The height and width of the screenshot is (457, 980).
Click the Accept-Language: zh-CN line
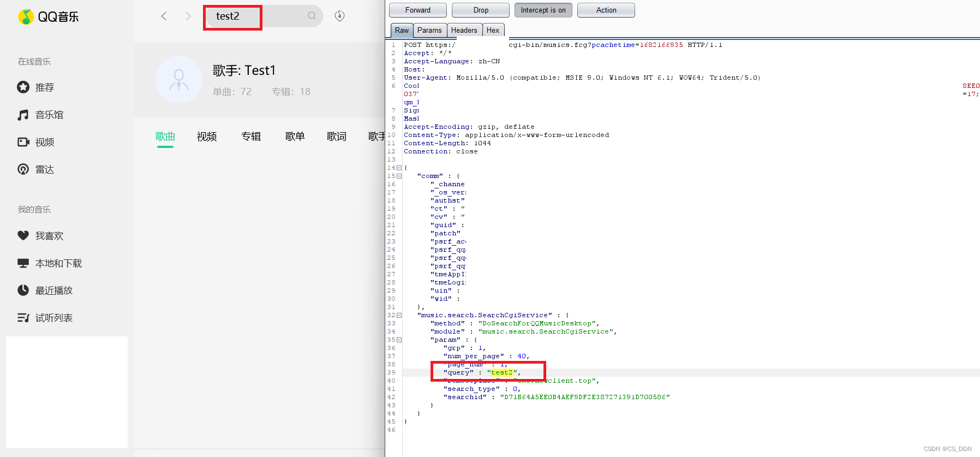[x=452, y=61]
